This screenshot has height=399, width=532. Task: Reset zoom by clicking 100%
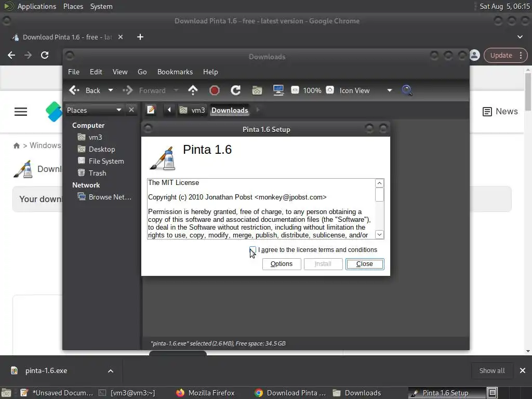click(x=312, y=90)
